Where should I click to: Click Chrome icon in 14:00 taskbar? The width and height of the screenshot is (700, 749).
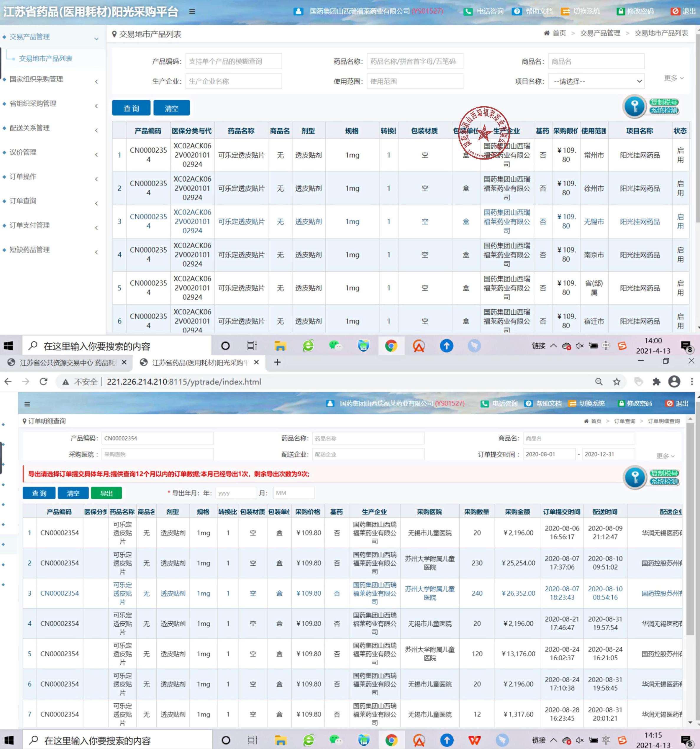(391, 346)
